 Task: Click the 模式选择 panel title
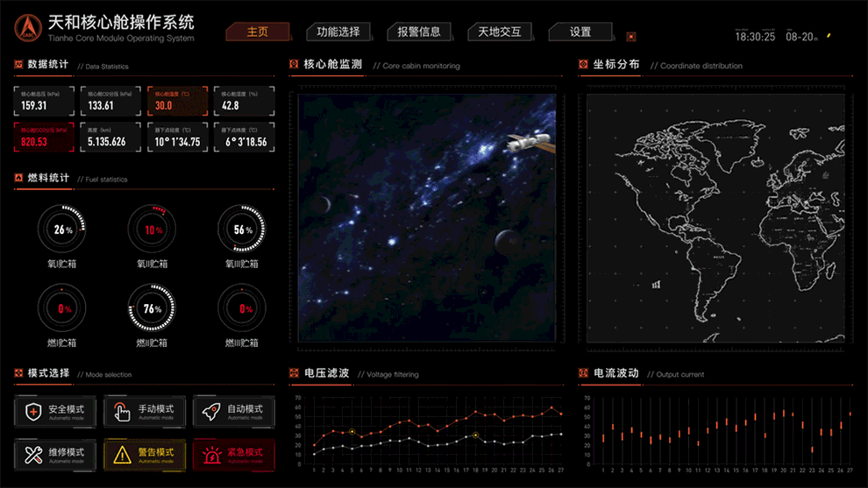coord(49,373)
